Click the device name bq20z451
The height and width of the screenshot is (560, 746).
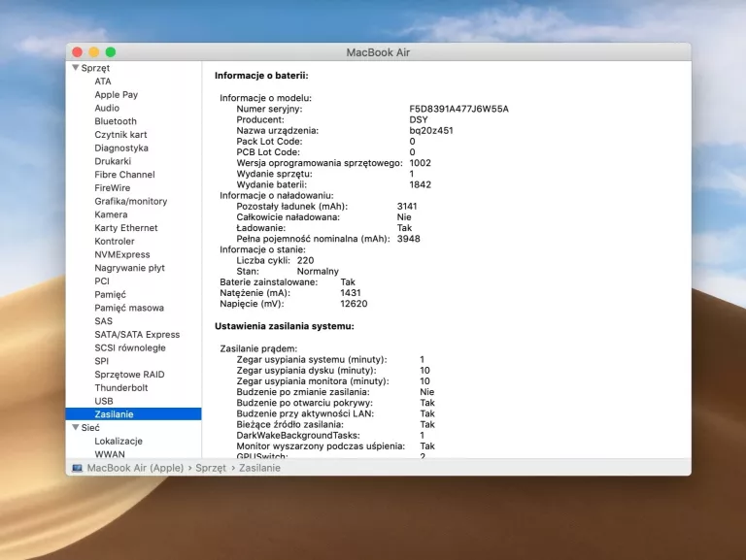(x=431, y=130)
